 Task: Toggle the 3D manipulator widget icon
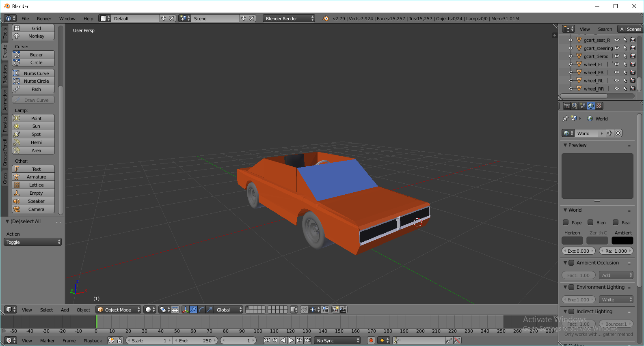click(186, 309)
